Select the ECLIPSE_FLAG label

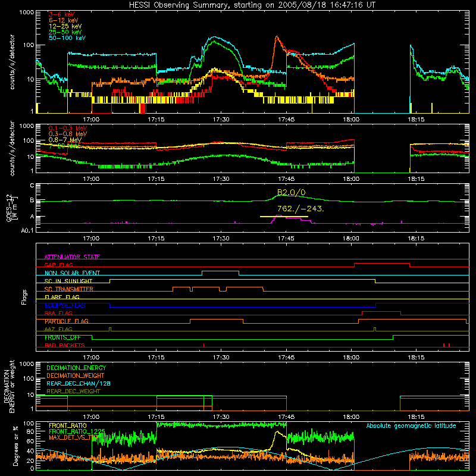(x=65, y=305)
